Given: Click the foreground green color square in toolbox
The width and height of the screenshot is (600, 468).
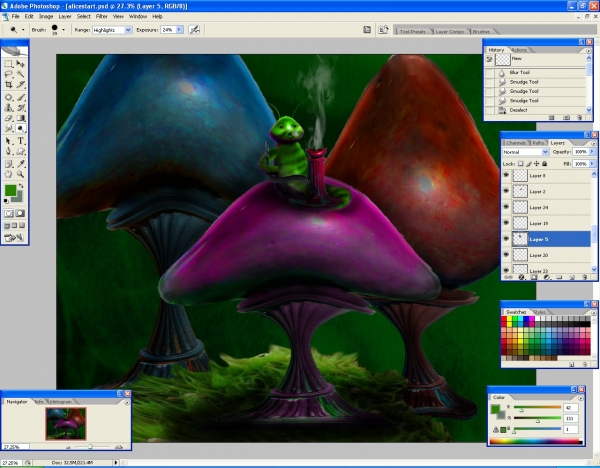Looking at the screenshot, I should (10, 191).
